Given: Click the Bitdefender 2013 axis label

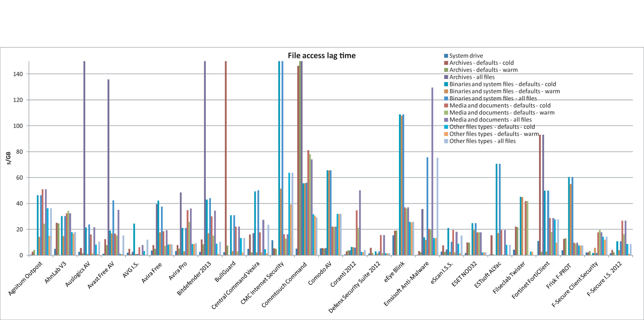Looking at the screenshot, I should [x=194, y=278].
